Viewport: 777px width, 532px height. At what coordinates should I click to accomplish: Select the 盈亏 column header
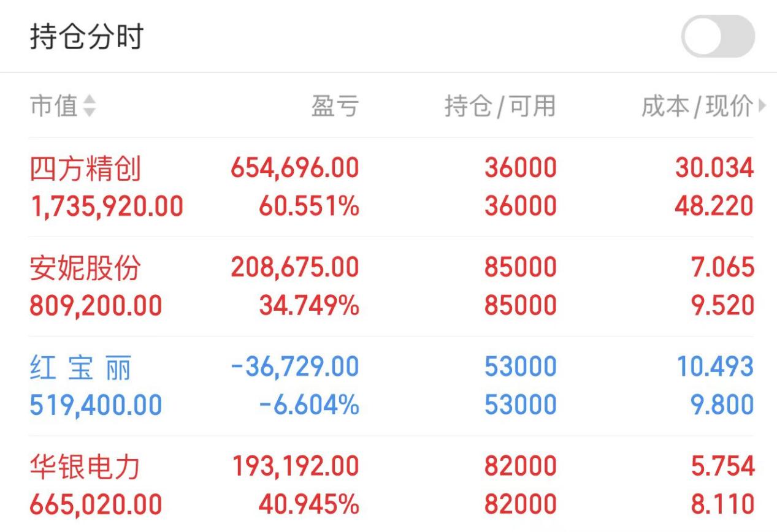click(335, 106)
